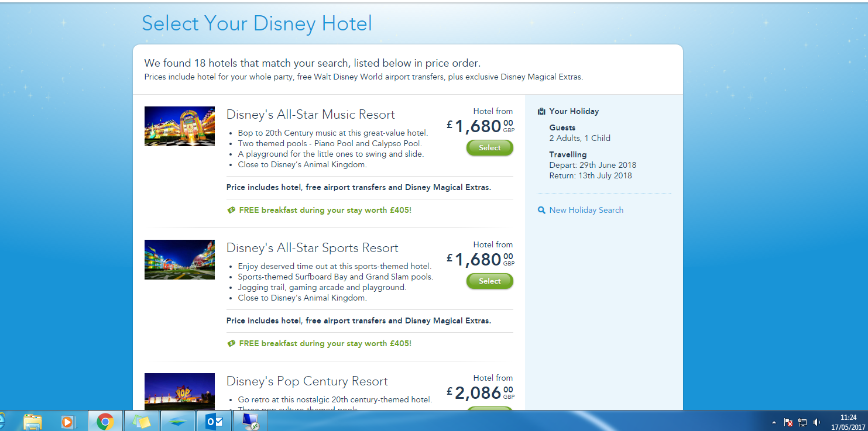Launch Windows Media Player from taskbar

tap(68, 421)
